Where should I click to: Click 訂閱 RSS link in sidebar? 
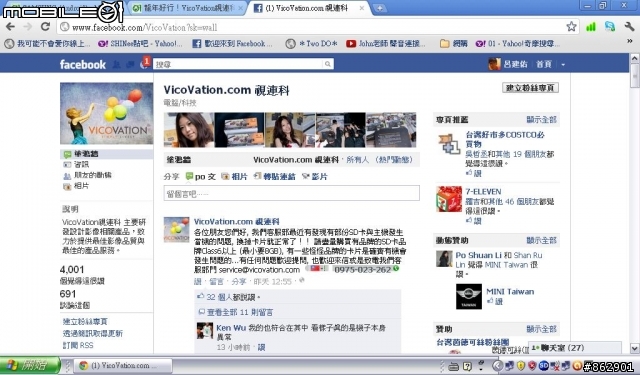78,345
